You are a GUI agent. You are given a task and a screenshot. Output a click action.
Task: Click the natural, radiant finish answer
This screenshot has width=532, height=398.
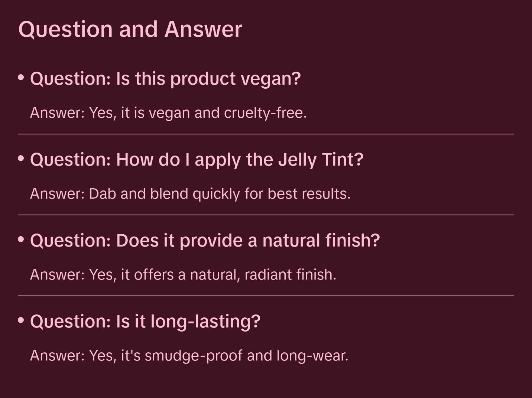[183, 275]
